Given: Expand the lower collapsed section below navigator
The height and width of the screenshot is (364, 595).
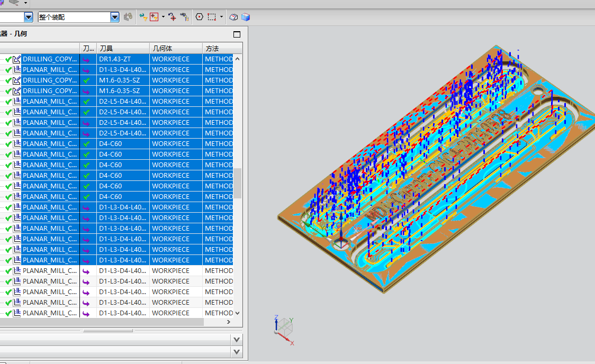Looking at the screenshot, I should pos(237,352).
